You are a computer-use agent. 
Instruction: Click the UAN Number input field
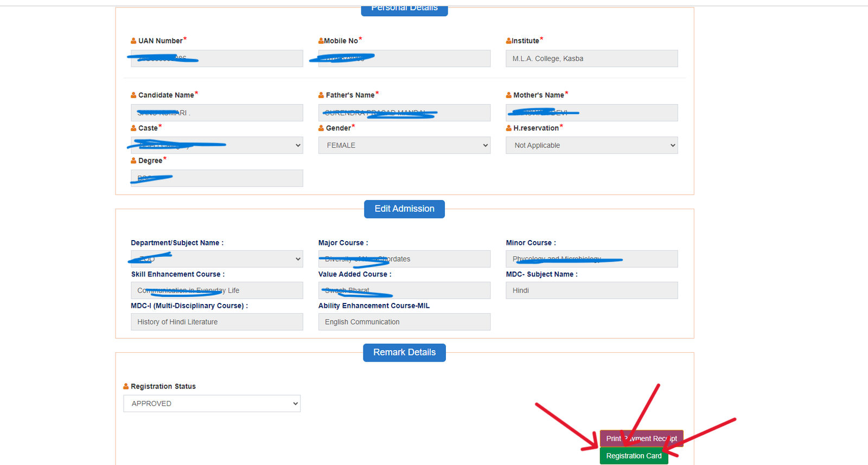217,59
